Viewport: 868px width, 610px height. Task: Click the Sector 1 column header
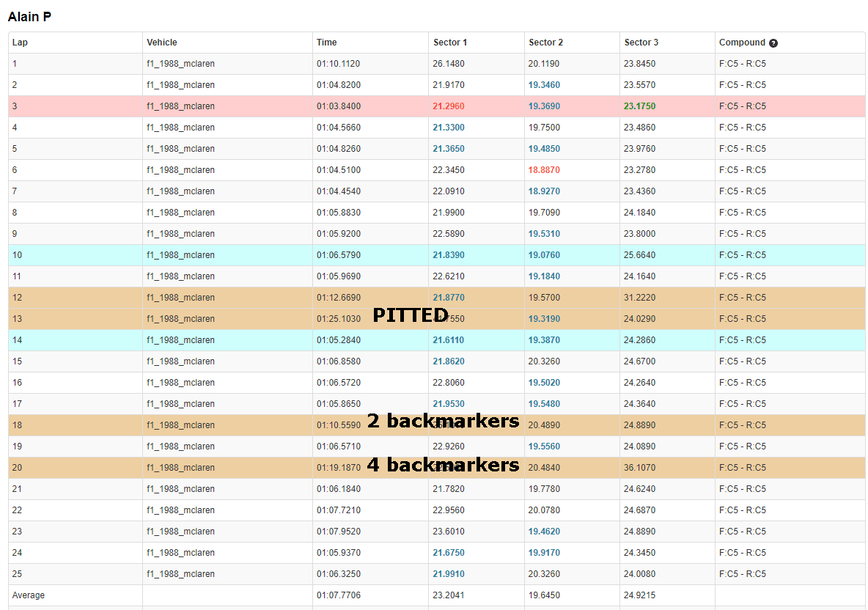450,43
